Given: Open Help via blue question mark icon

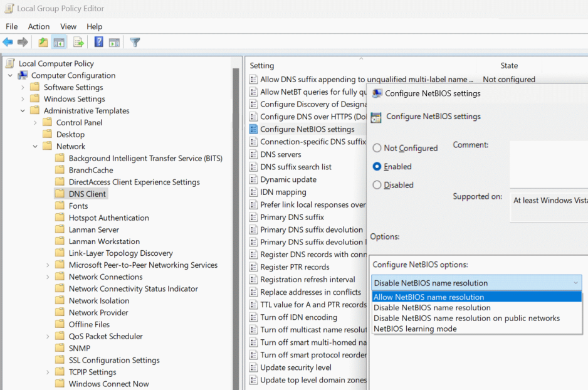Looking at the screenshot, I should coord(98,43).
